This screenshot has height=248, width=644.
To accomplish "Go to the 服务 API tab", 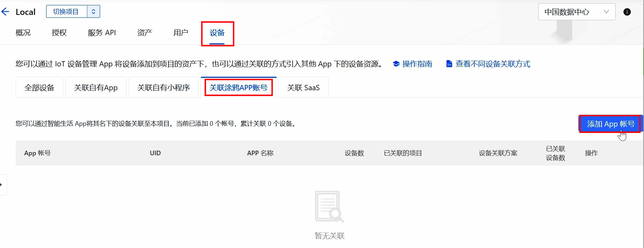I will pos(102,33).
